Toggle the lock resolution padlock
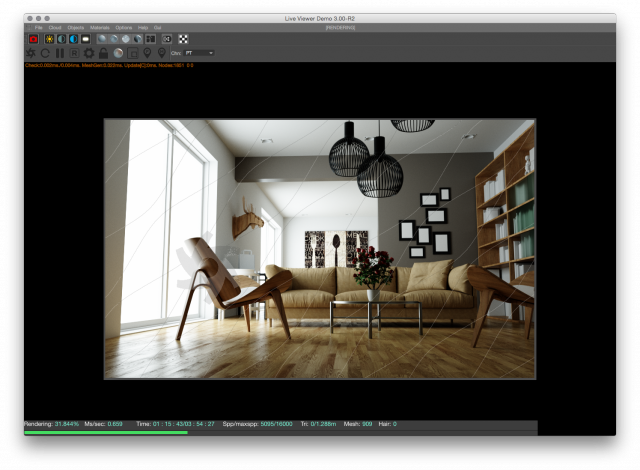The height and width of the screenshot is (470, 640). [104, 53]
